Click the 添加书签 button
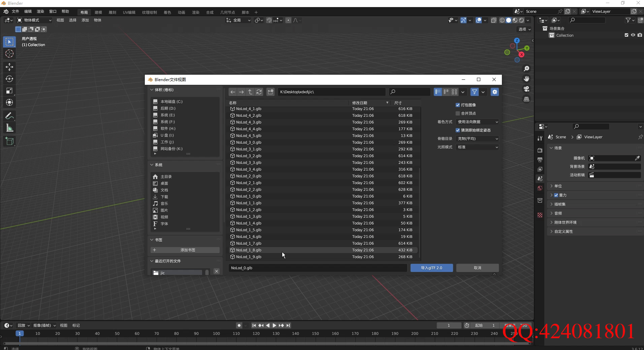The image size is (644, 350). [x=185, y=250]
